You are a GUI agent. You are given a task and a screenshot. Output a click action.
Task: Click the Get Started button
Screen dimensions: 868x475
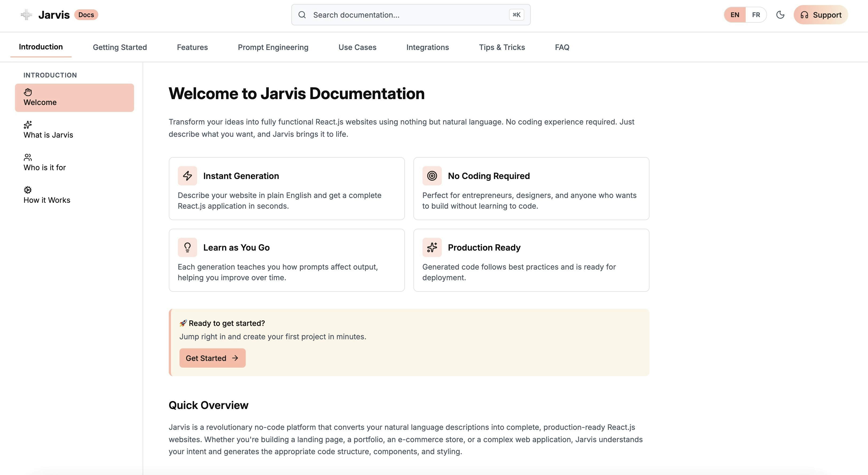click(212, 358)
